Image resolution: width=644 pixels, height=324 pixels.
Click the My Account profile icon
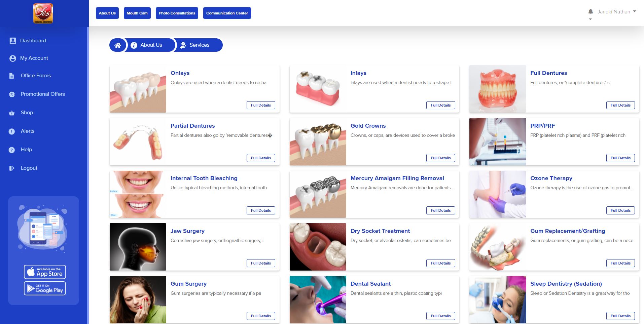tap(13, 58)
